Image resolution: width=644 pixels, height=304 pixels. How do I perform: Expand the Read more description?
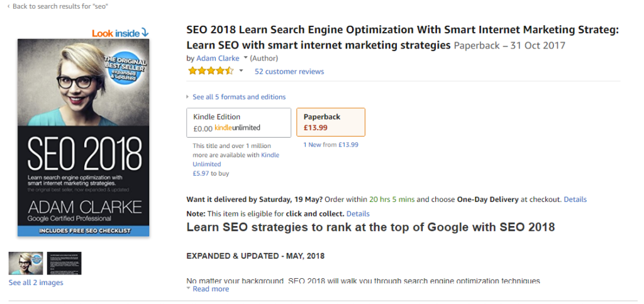[x=208, y=289]
